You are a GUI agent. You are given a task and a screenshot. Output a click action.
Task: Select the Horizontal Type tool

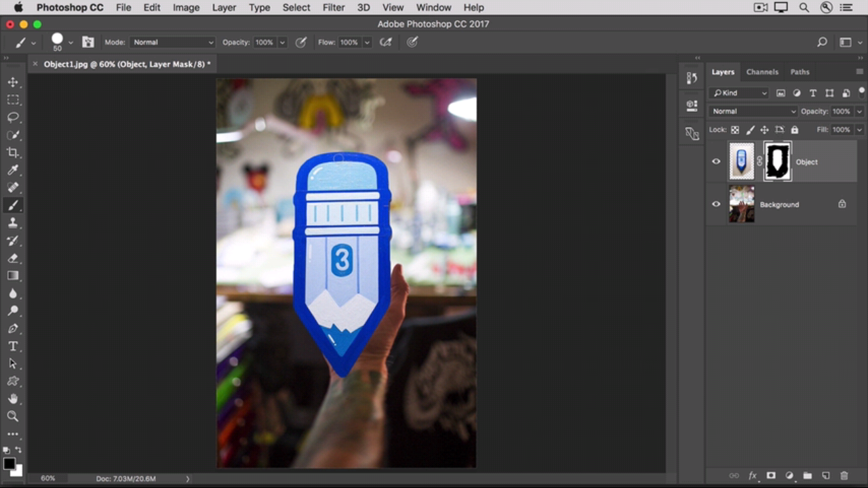point(13,346)
